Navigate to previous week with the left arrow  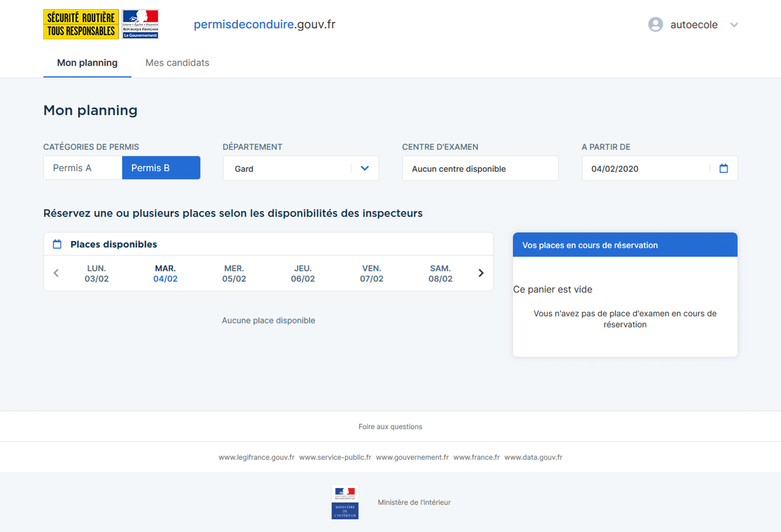coord(56,273)
